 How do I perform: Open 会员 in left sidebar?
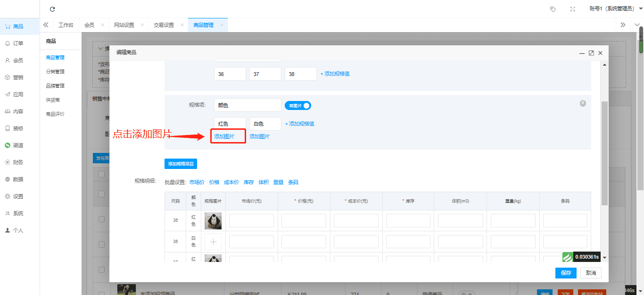18,60
